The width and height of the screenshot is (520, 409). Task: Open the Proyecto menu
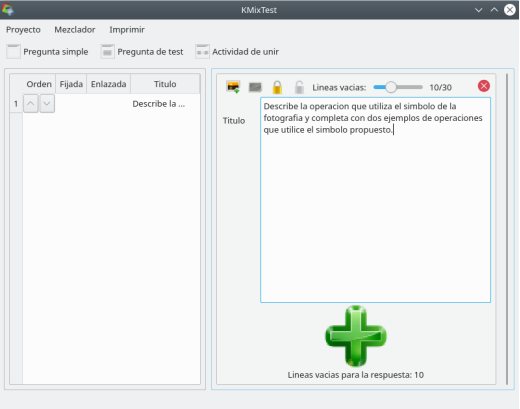[x=23, y=30]
